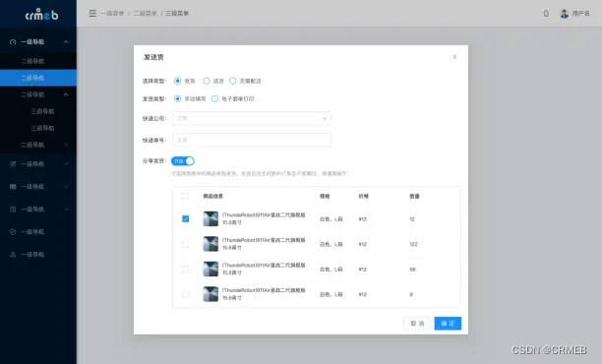602x364 pixels.
Task: Click the 商品信息 column header
Action: (x=213, y=196)
